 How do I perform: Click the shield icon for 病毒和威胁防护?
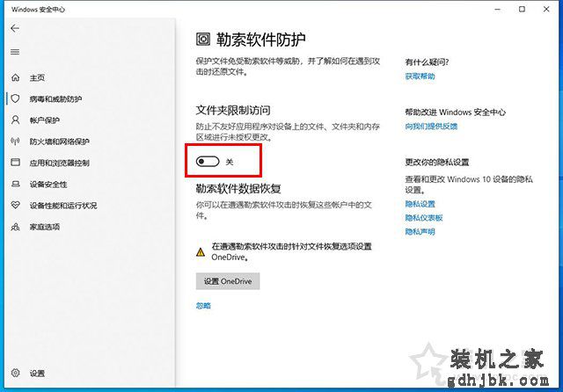point(16,98)
